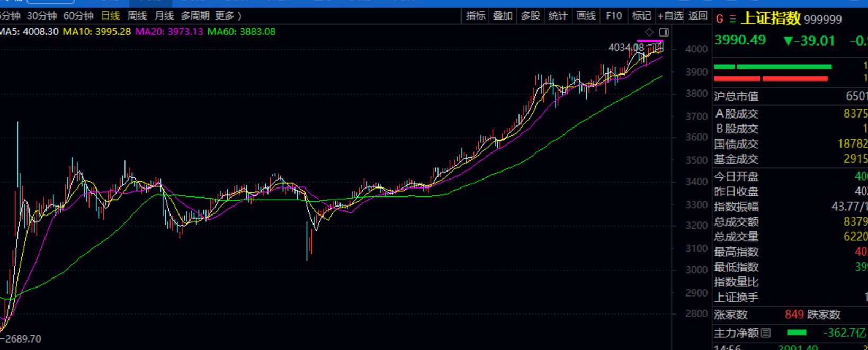Click the 昨日收盘 row
The height and width of the screenshot is (350, 868).
[791, 192]
